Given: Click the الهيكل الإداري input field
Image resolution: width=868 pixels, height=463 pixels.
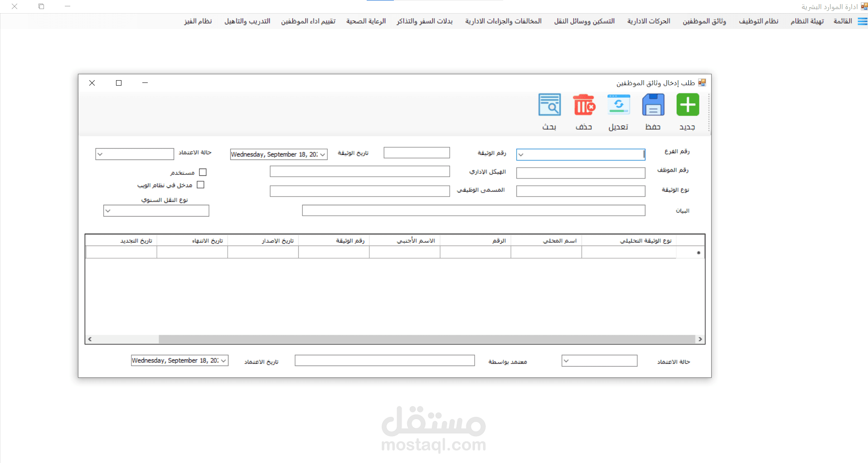Looking at the screenshot, I should (360, 171).
